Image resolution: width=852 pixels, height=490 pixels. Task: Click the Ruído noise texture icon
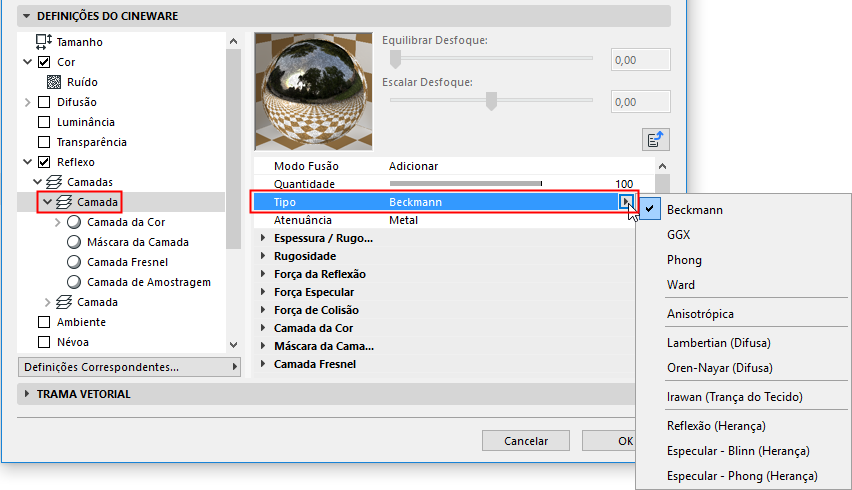pyautogui.click(x=54, y=82)
